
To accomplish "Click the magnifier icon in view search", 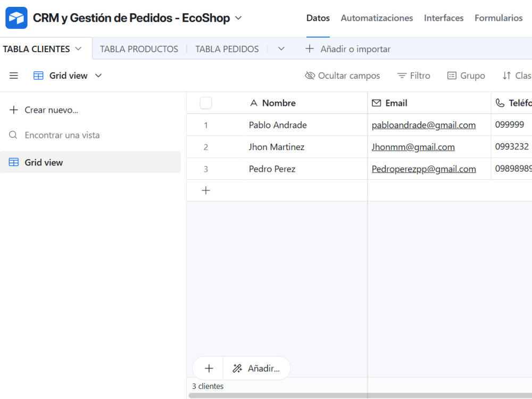I will [x=13, y=135].
